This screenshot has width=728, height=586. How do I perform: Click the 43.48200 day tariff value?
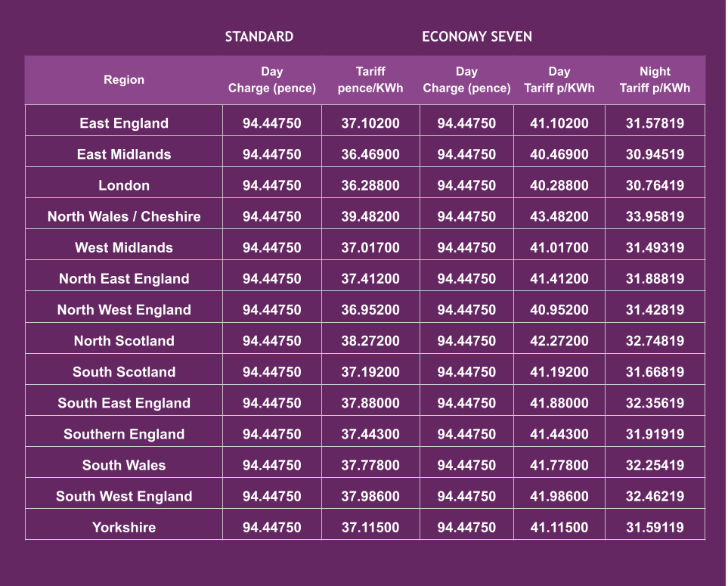tap(559, 216)
